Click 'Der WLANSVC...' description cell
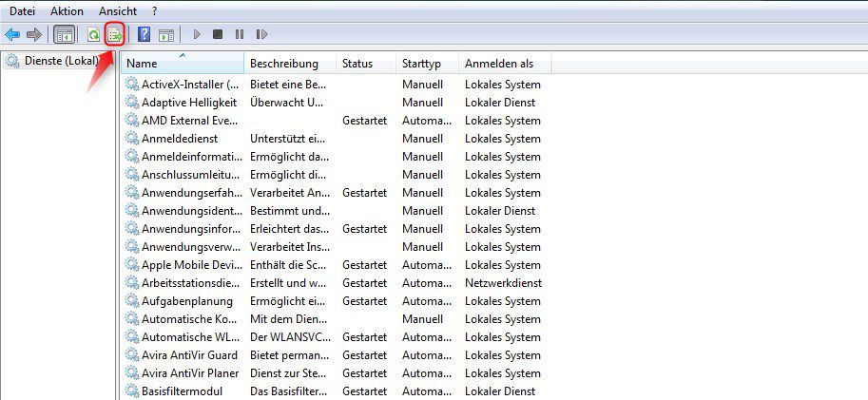Viewport: 868px width, 400px height. [291, 337]
